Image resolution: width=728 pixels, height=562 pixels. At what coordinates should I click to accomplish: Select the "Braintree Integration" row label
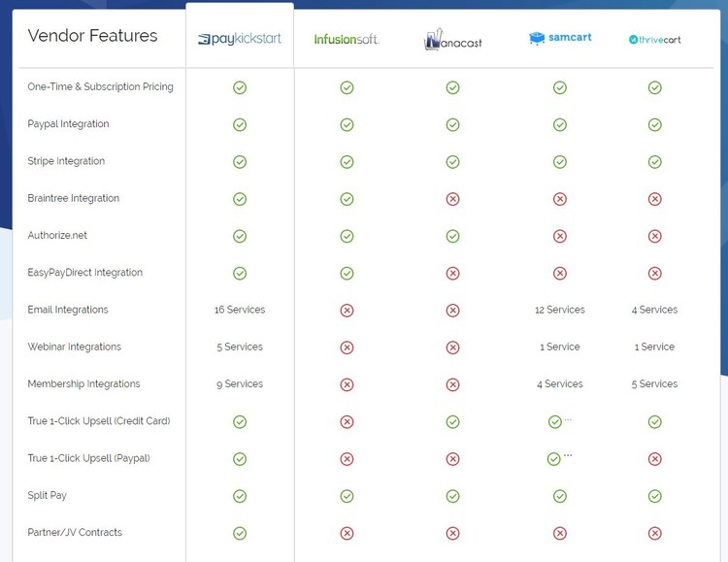[74, 198]
